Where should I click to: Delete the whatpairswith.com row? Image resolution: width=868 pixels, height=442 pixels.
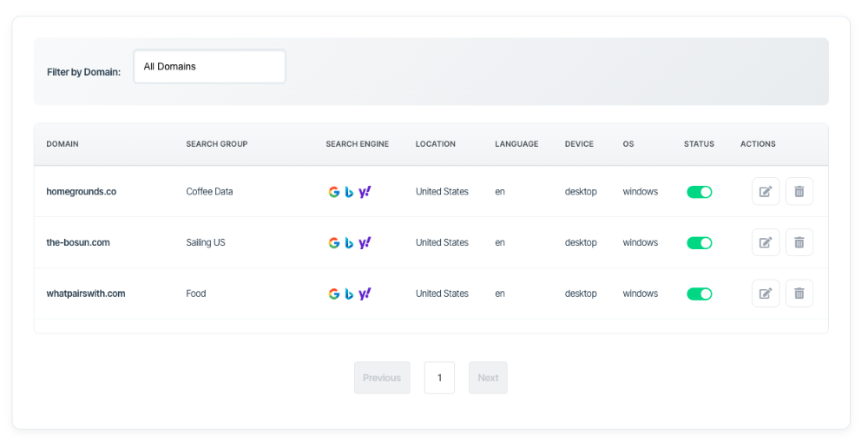799,294
